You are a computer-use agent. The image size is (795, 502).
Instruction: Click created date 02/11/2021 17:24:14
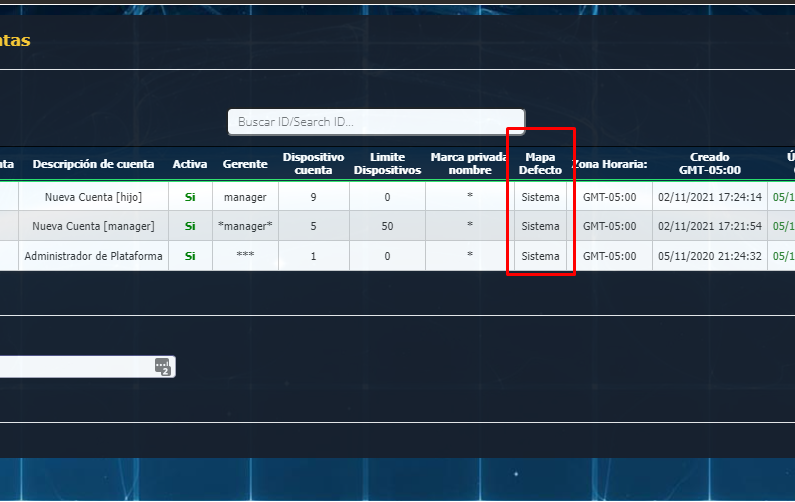point(710,197)
